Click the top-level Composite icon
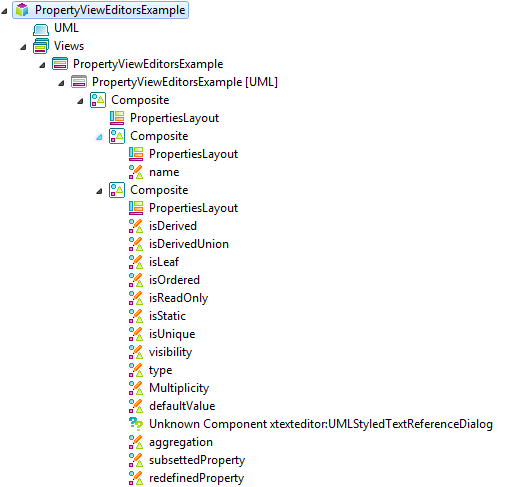The image size is (515, 487). tap(98, 100)
